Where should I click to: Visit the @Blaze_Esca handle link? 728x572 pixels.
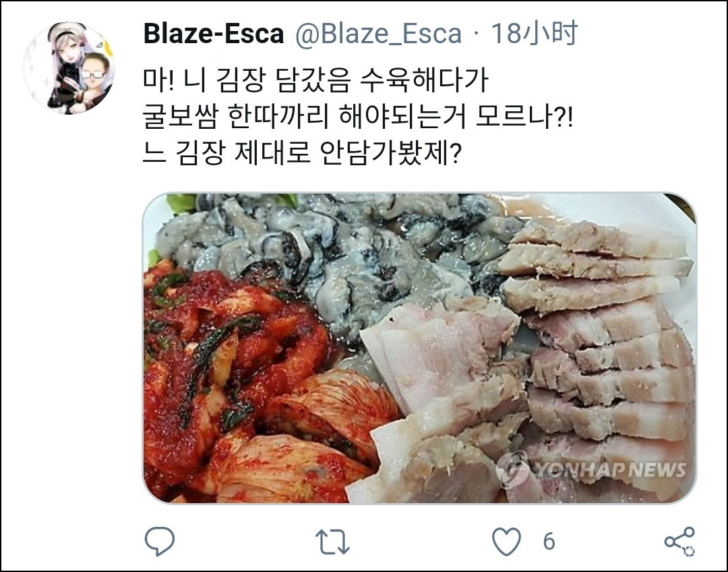pyautogui.click(x=378, y=34)
